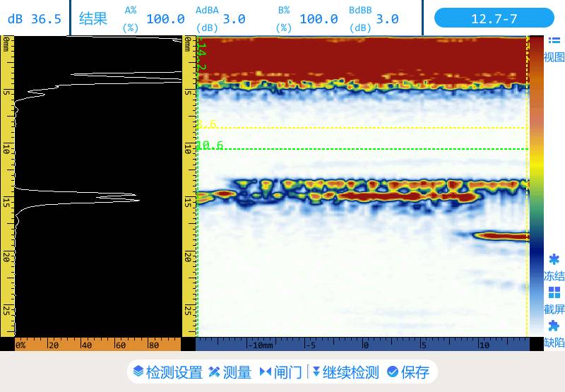565x392 pixels.
Task: Open the 缺陷 (Defect) puzzle icon
Action: click(x=554, y=326)
